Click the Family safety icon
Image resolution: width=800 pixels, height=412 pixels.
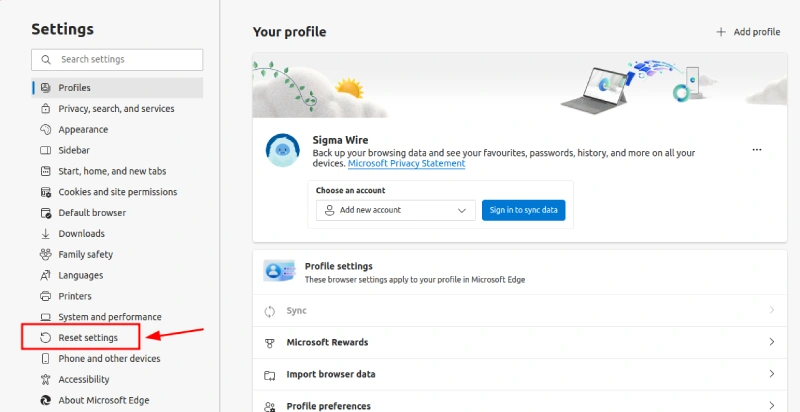pos(45,254)
